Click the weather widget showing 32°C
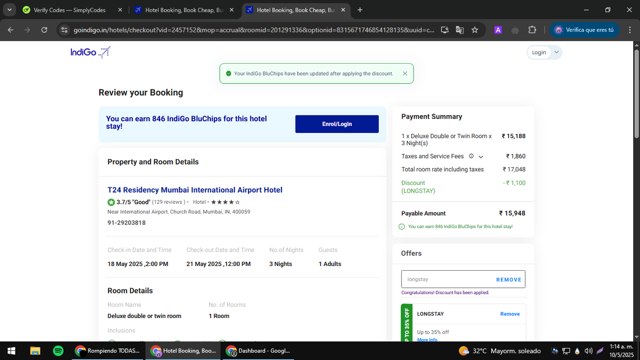Viewport: 640px width, 360px height. 500,351
